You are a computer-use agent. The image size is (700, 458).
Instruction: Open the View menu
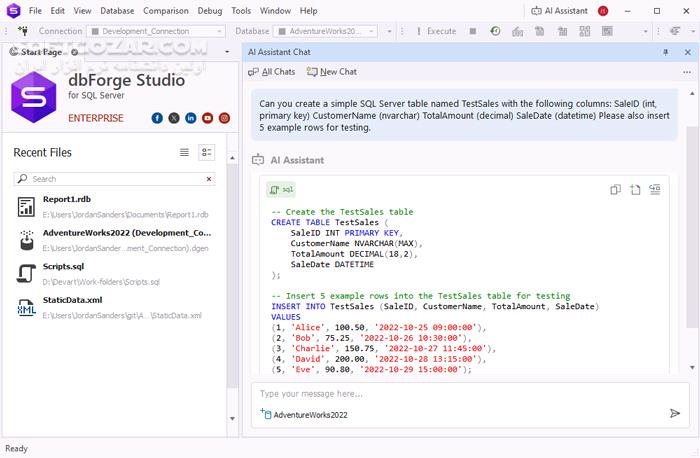point(82,11)
